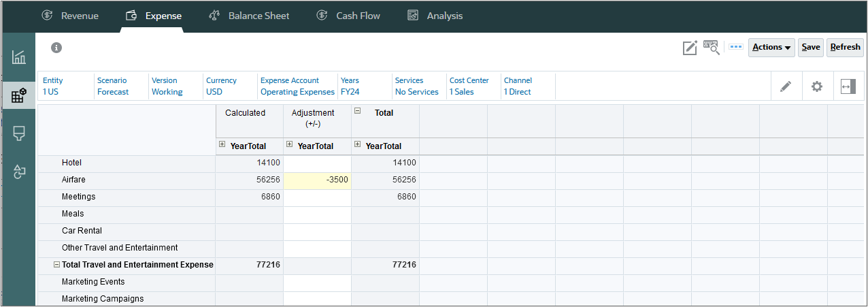Select Other Travel and Entertainment row
Screen dimensions: 868x307
tap(127, 248)
